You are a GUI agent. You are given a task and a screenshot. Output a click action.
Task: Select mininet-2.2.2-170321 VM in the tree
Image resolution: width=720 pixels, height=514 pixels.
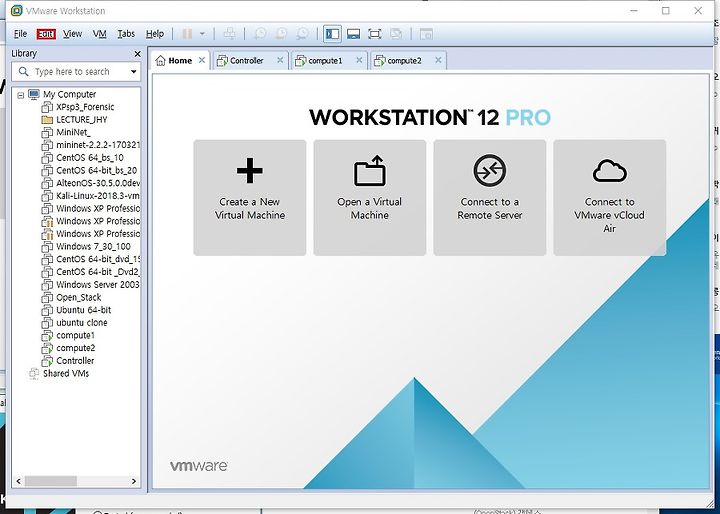tap(98, 145)
